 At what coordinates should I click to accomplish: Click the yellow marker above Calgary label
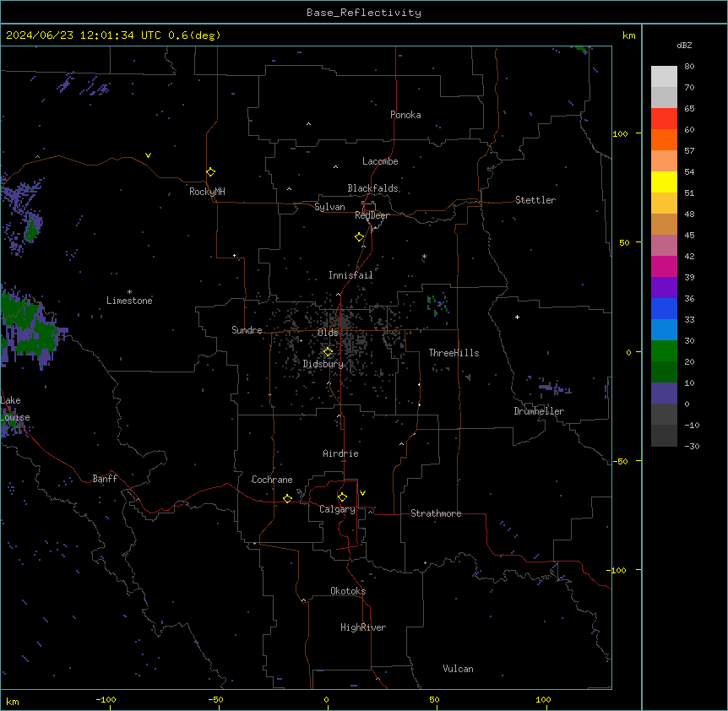(342, 497)
